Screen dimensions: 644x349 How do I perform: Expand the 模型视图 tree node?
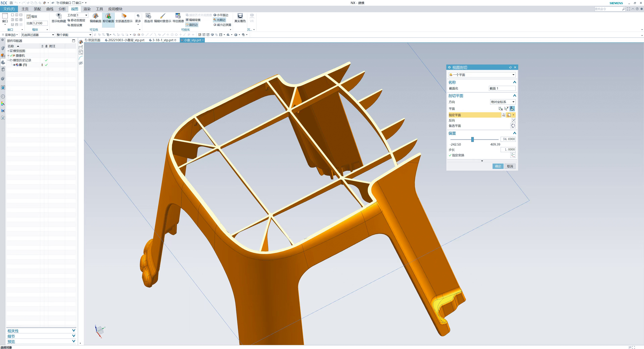8,51
